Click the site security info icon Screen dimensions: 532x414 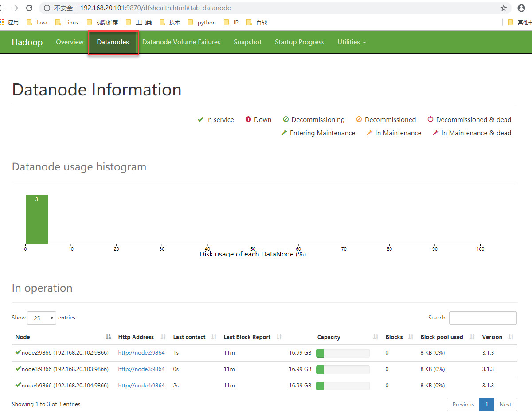pyautogui.click(x=47, y=8)
